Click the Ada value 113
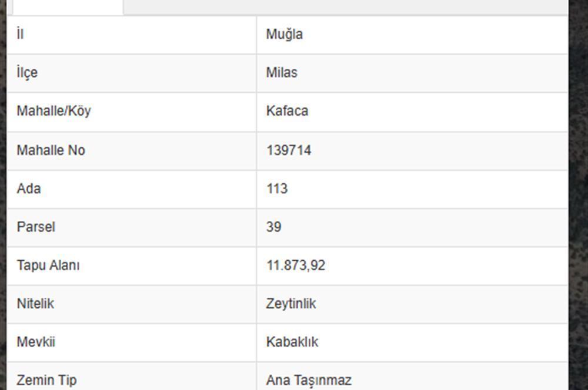The image size is (588, 390). [x=277, y=189]
